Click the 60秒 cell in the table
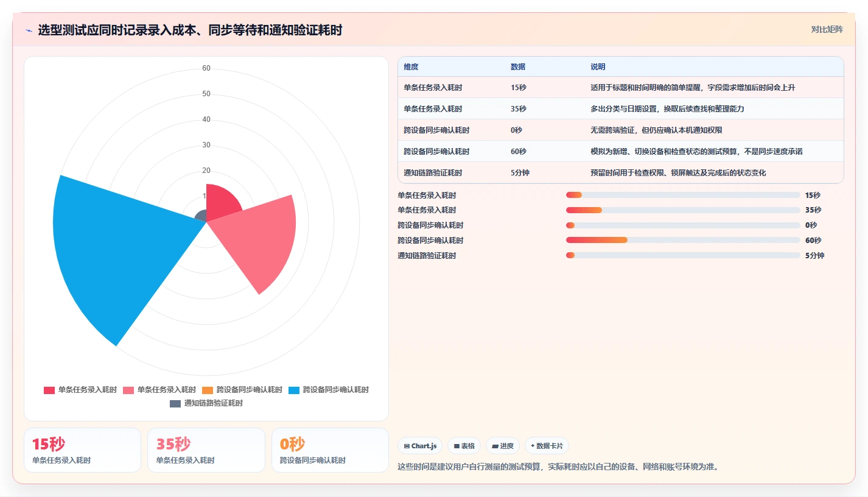Viewport: 868px width, 497px height. (x=519, y=152)
